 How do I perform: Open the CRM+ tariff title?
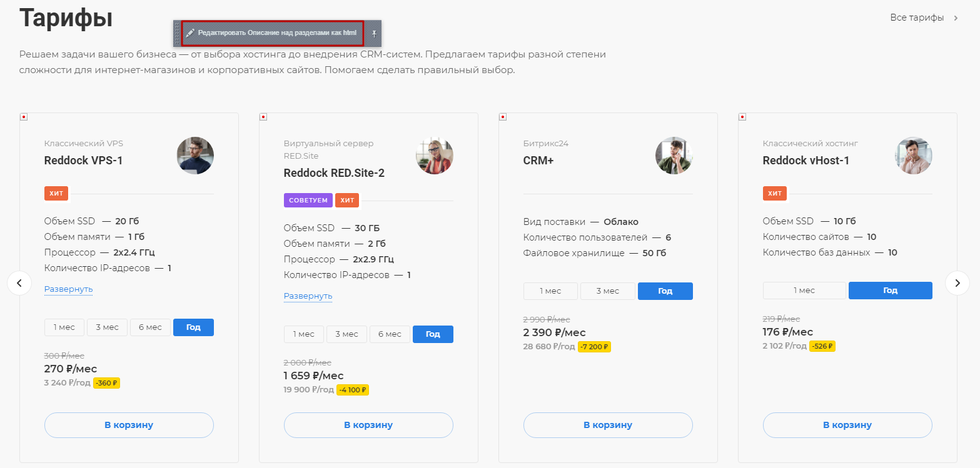coord(538,161)
